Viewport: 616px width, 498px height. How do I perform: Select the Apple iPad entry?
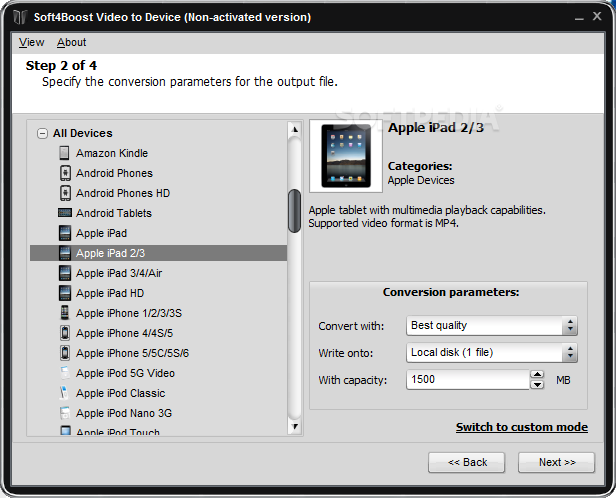[101, 233]
